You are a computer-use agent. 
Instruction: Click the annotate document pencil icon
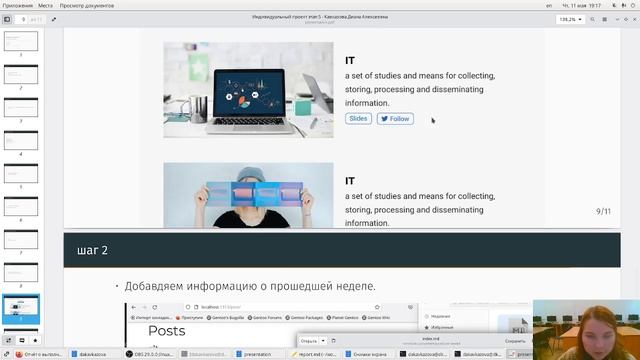(x=54, y=19)
